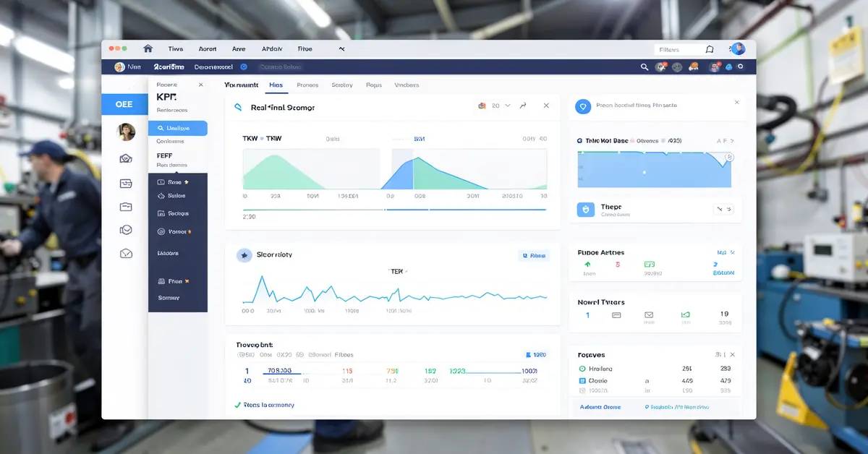Select the green circle Hrallena row marker

[582, 368]
